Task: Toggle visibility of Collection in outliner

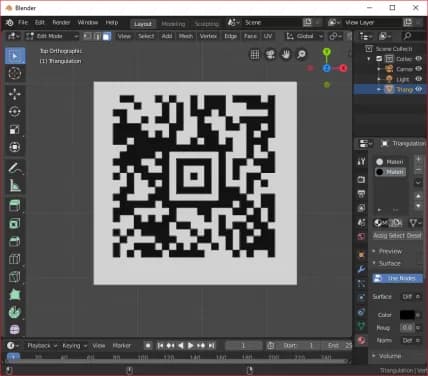Action: pos(419,59)
